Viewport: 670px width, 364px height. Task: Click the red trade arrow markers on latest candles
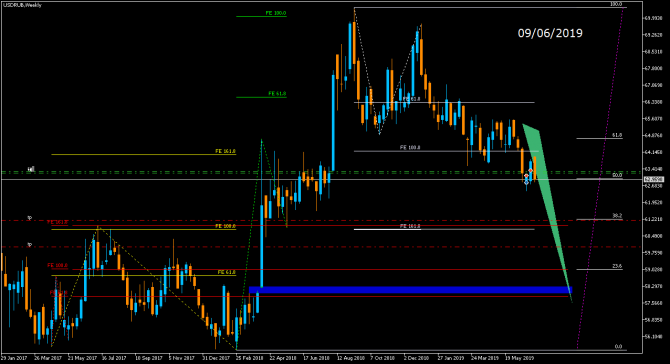pos(529,174)
